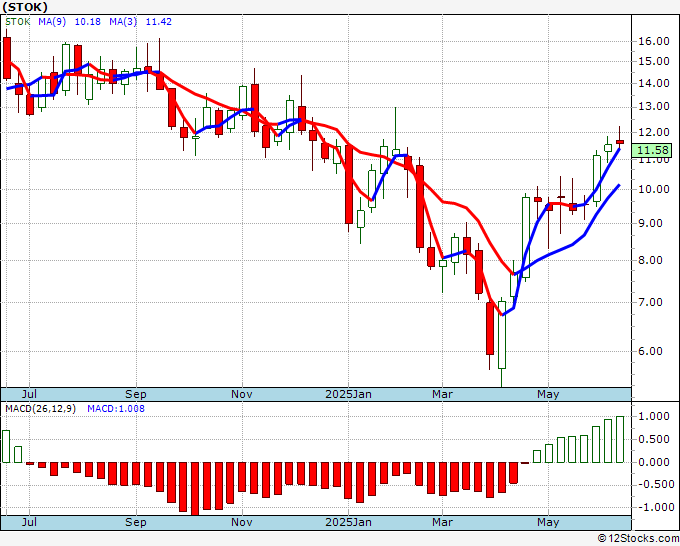Click the (STOK) chart title
The height and width of the screenshot is (546, 680).
(25, 7)
